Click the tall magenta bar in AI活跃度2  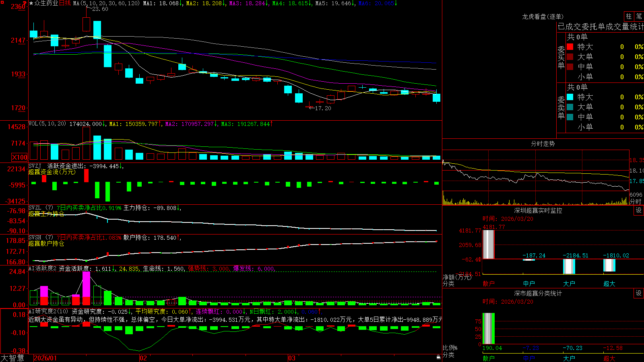87,284
